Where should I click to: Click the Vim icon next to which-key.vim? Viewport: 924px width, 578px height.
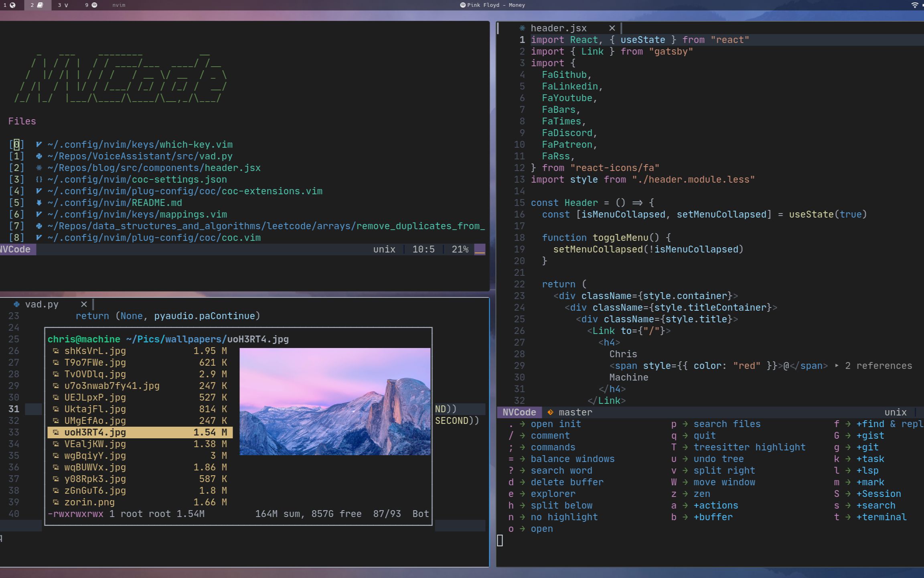tap(38, 144)
